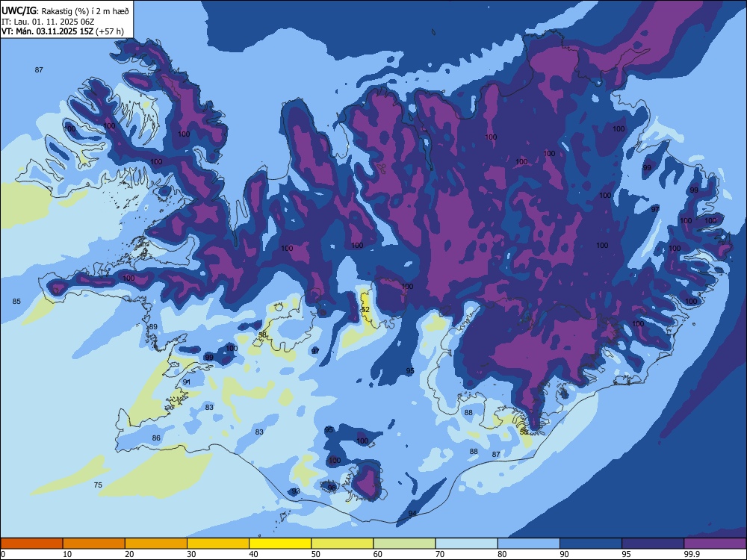The image size is (747, 560).
Task: Click the humidity value '91' on the map
Action: click(x=186, y=382)
